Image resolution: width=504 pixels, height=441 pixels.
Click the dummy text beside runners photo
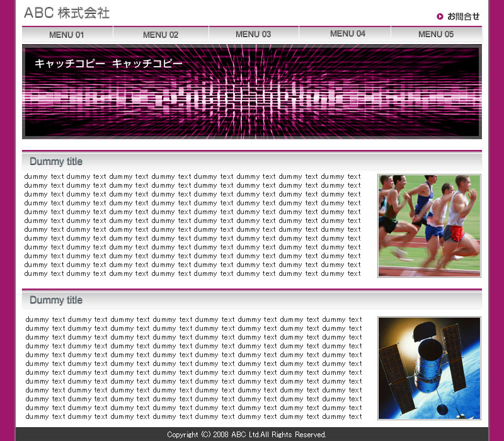192,225
